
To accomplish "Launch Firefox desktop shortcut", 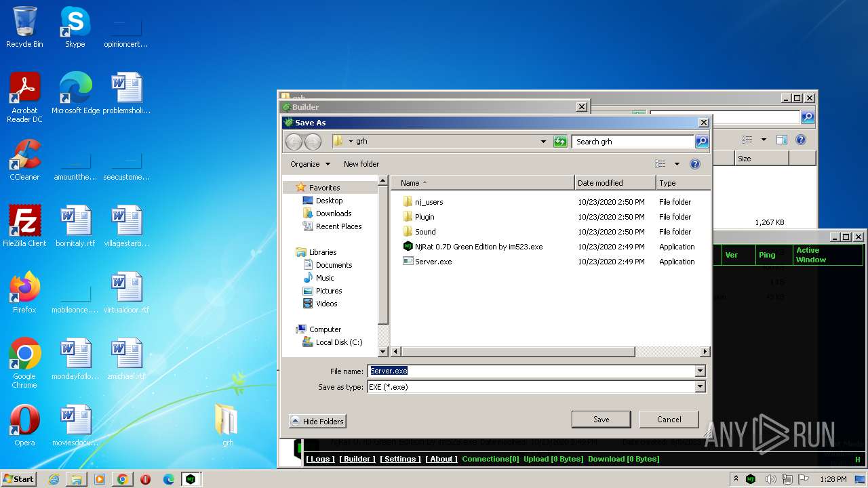I will point(24,293).
